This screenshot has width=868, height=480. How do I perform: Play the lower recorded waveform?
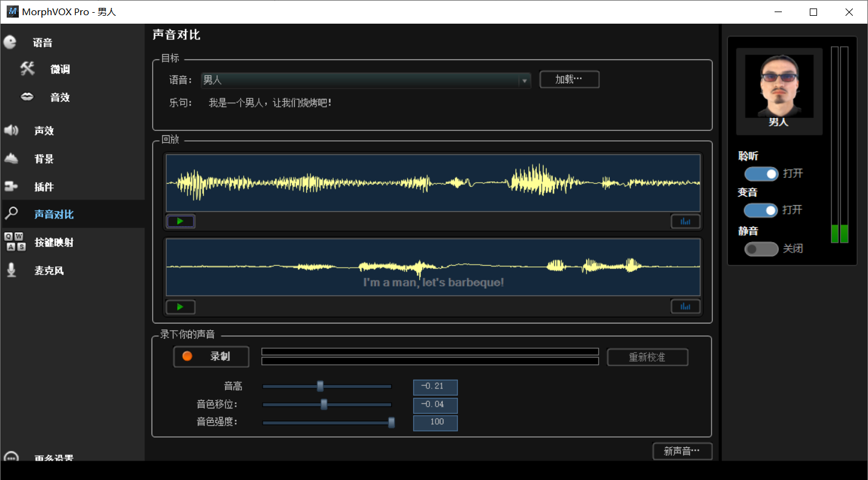[x=180, y=306]
